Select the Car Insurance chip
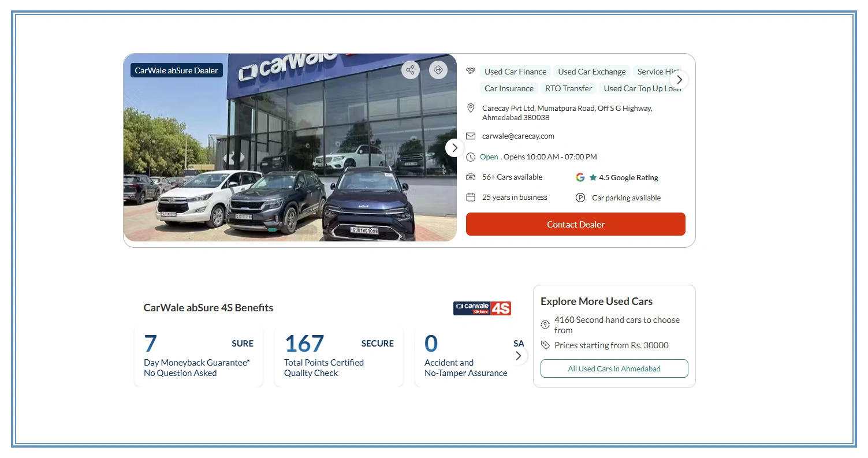 pyautogui.click(x=509, y=88)
